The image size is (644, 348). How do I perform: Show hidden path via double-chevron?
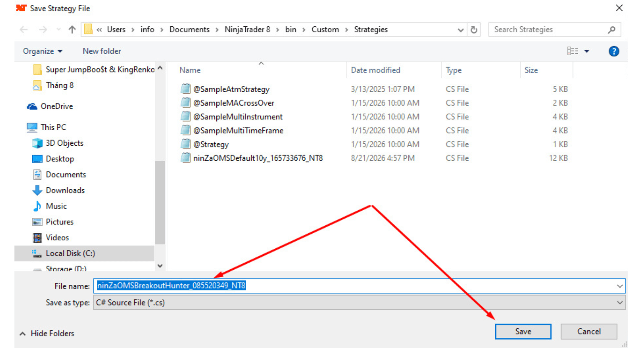click(x=99, y=30)
